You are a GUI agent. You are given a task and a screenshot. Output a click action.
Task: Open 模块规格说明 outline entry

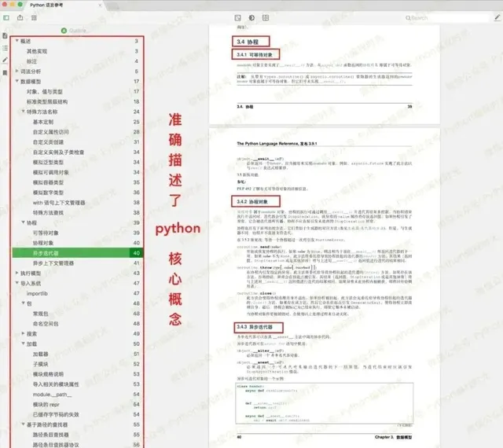(x=49, y=374)
